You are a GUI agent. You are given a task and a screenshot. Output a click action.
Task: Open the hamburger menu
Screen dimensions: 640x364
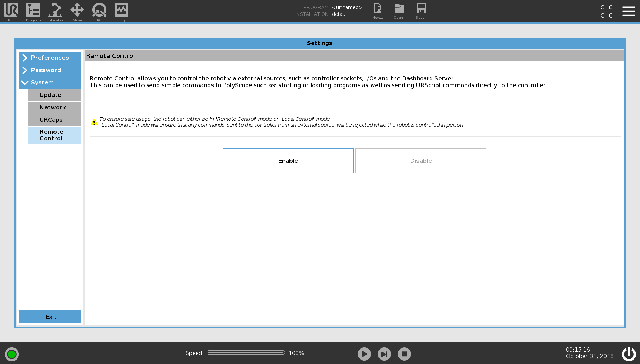coord(629,11)
